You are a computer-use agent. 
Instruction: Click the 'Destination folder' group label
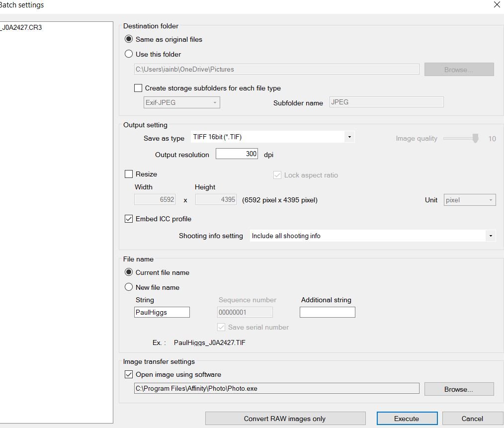[x=151, y=26]
